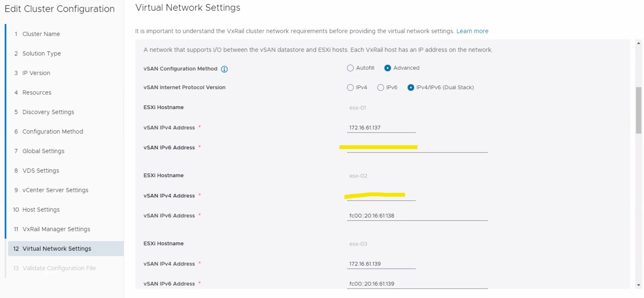This screenshot has height=298, width=644.
Task: Open the Learn more link
Action: coord(472,31)
